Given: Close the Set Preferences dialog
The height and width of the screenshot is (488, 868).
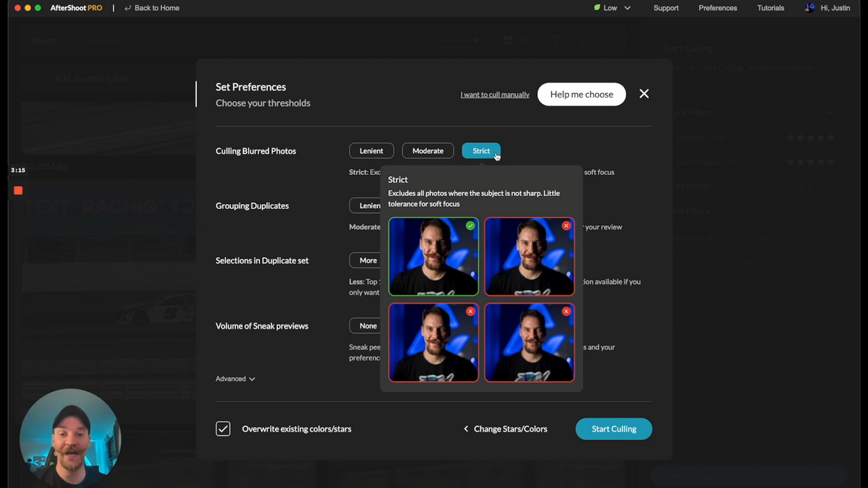Looking at the screenshot, I should 644,94.
